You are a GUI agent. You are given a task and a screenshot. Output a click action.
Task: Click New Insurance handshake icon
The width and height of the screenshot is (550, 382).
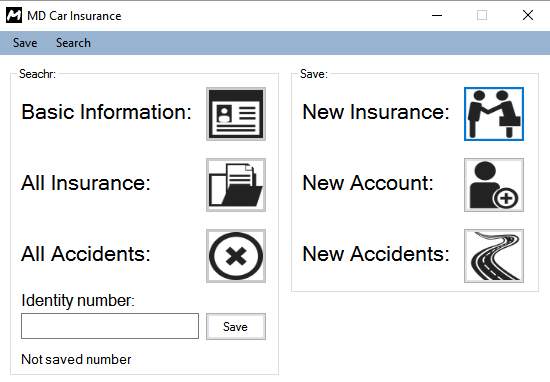(494, 114)
